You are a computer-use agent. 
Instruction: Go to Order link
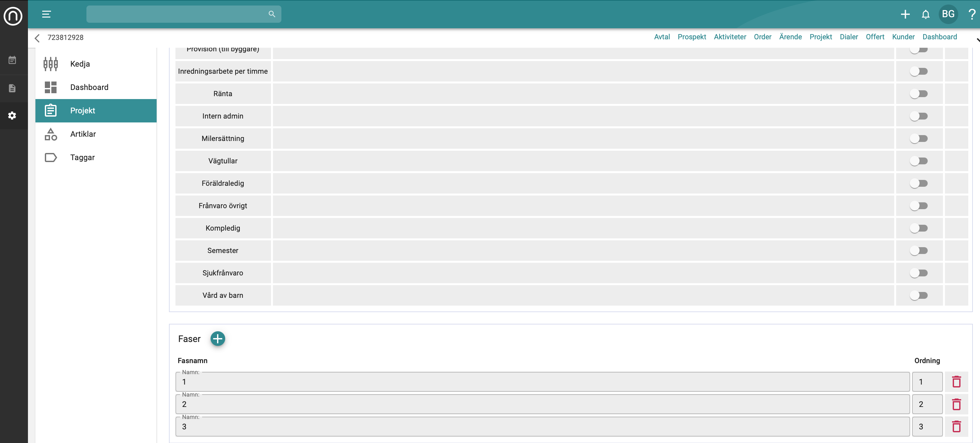[x=762, y=37]
